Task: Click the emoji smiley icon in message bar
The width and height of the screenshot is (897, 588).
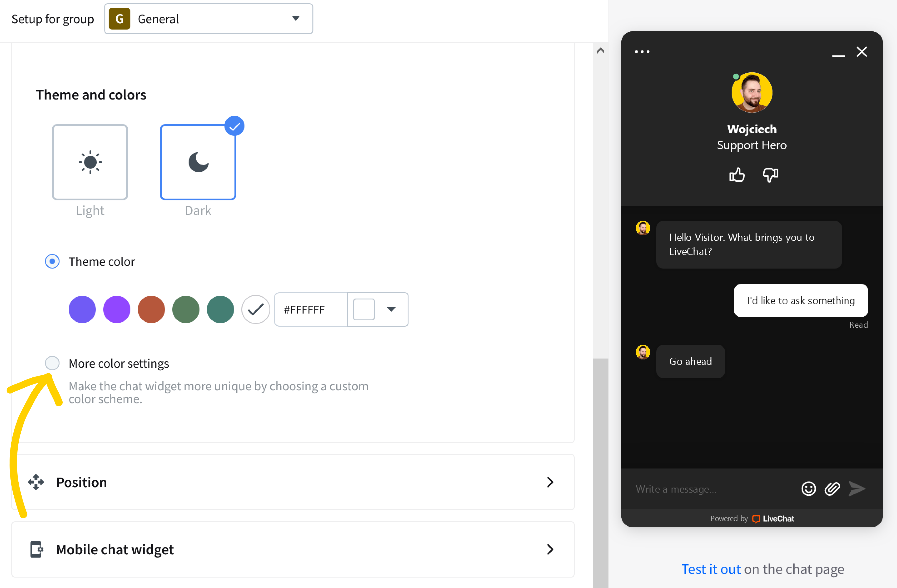Action: point(808,488)
